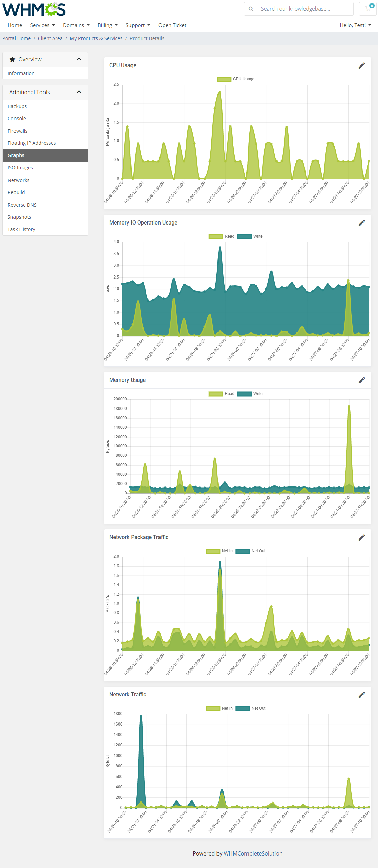Viewport: 378px width, 868px height.
Task: Open the Hello, Test! account dropdown
Action: (355, 25)
